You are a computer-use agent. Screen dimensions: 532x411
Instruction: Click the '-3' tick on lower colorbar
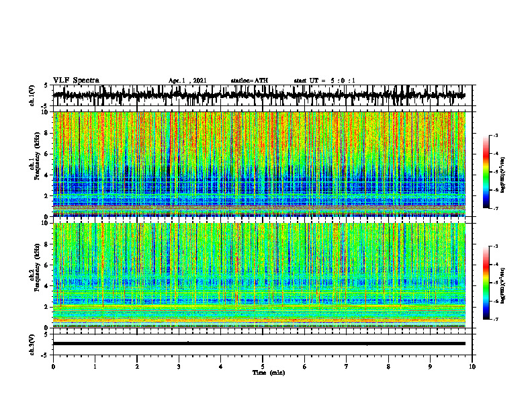coord(496,246)
